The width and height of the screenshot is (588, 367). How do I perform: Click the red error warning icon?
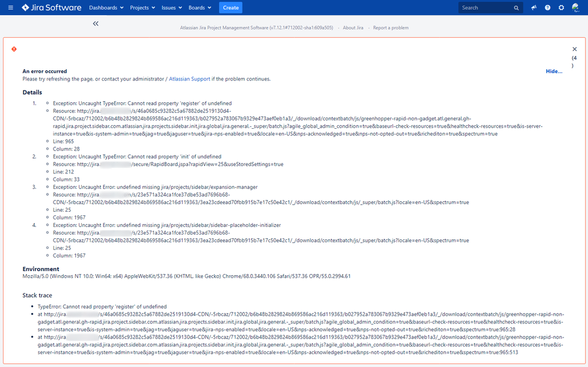tap(14, 49)
